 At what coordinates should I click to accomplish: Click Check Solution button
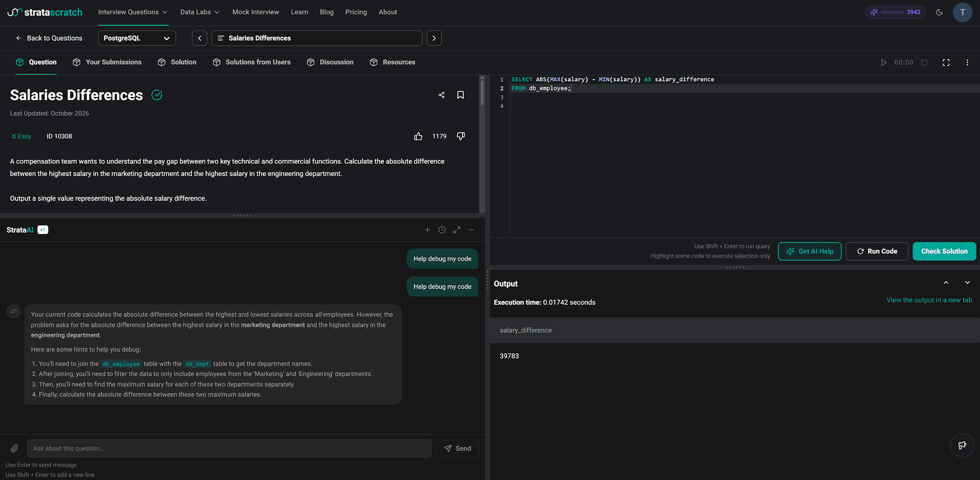[x=944, y=251]
